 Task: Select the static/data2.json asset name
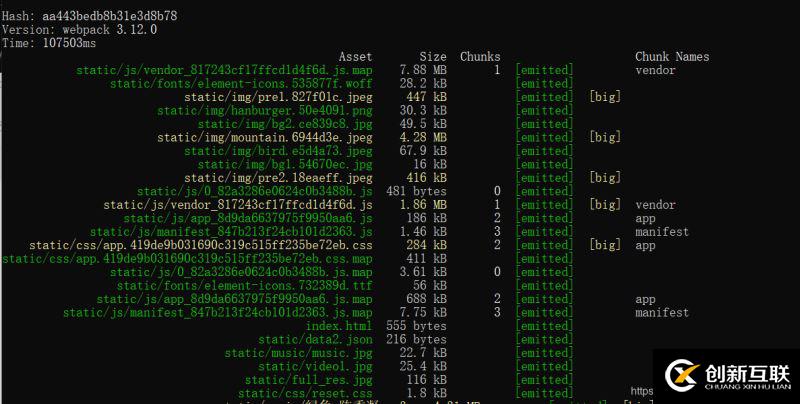pos(315,339)
